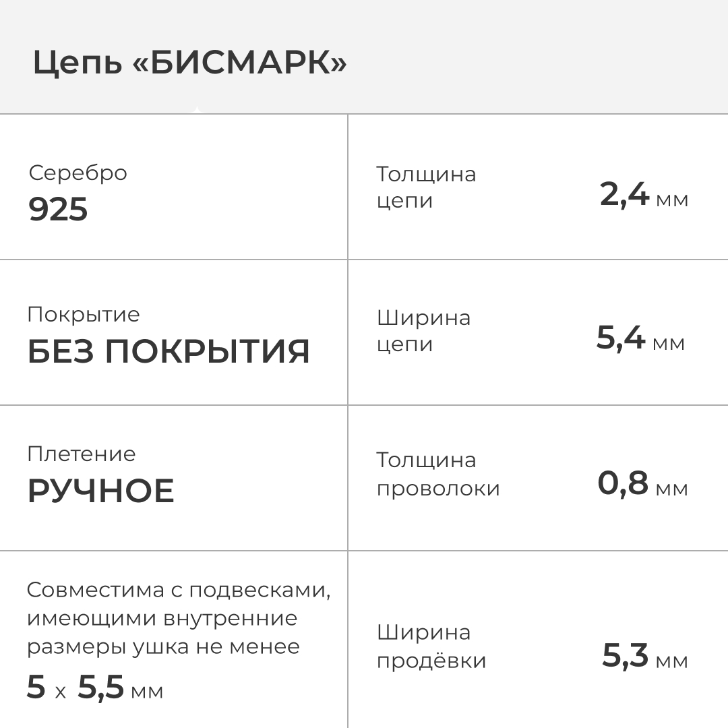The image size is (728, 728).
Task: Click the «БИСМАРК» chain title
Action: (189, 64)
